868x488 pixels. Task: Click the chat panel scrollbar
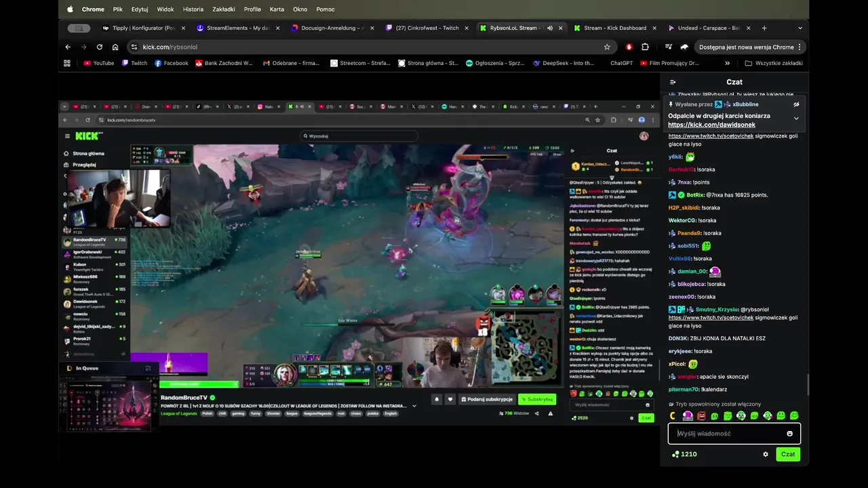(806, 385)
